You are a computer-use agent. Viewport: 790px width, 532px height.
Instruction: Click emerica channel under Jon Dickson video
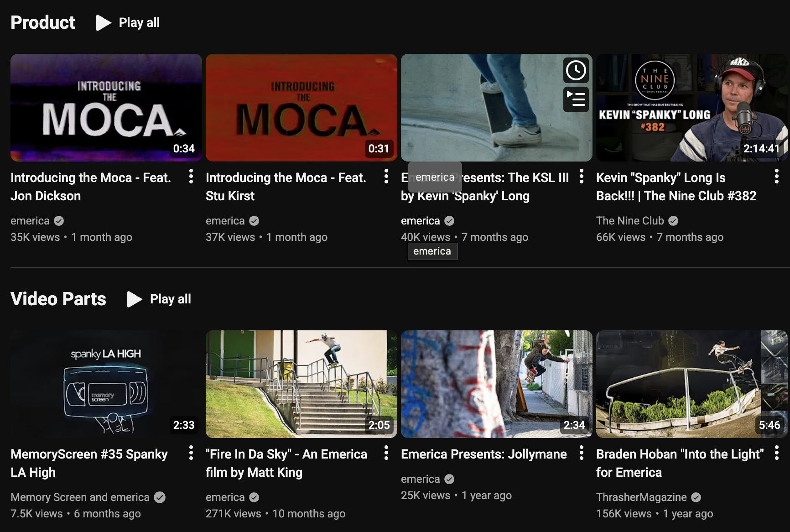click(x=30, y=221)
